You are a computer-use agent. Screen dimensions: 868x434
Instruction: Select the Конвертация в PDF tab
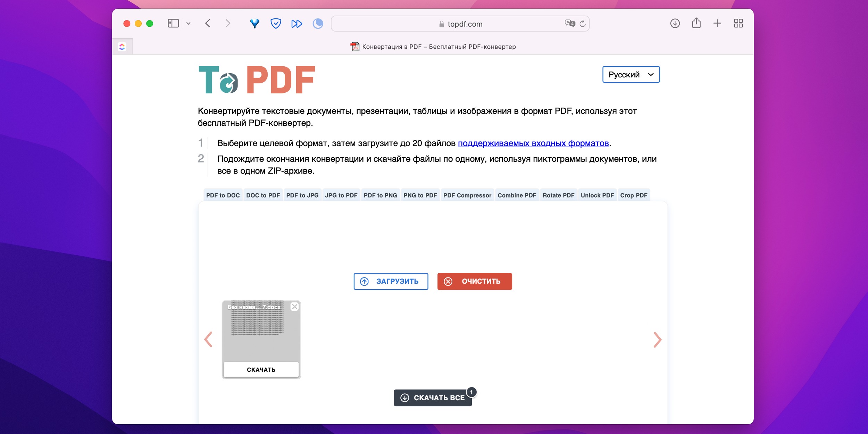[433, 47]
